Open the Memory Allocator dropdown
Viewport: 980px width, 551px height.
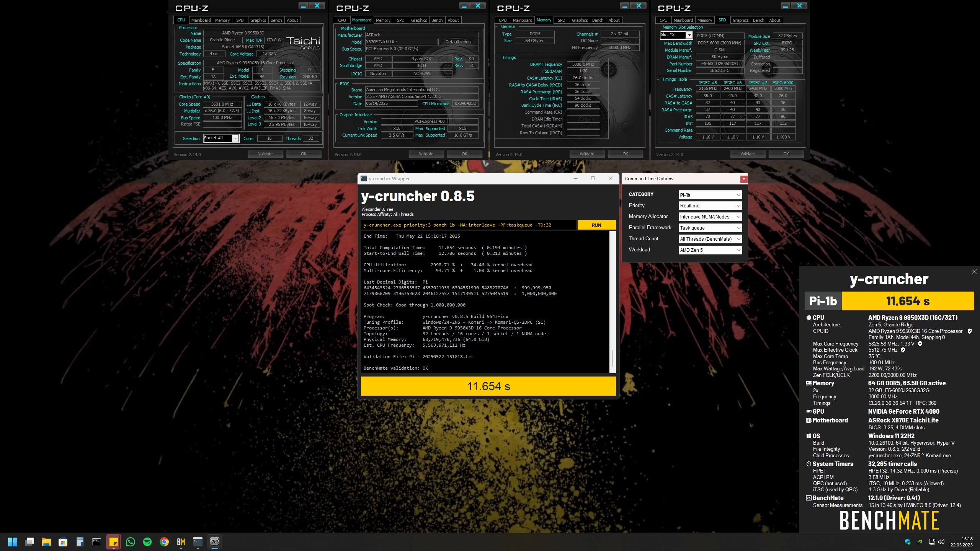pos(710,217)
